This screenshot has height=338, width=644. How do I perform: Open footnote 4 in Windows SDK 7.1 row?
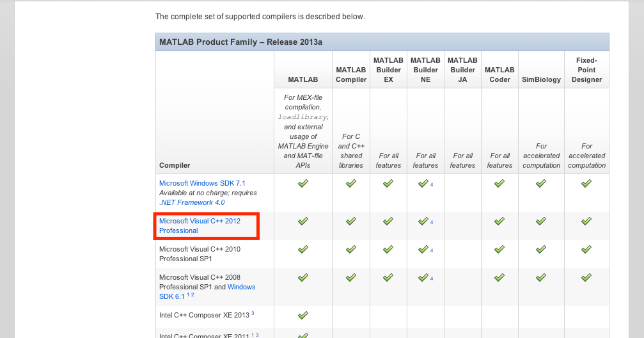point(432,184)
